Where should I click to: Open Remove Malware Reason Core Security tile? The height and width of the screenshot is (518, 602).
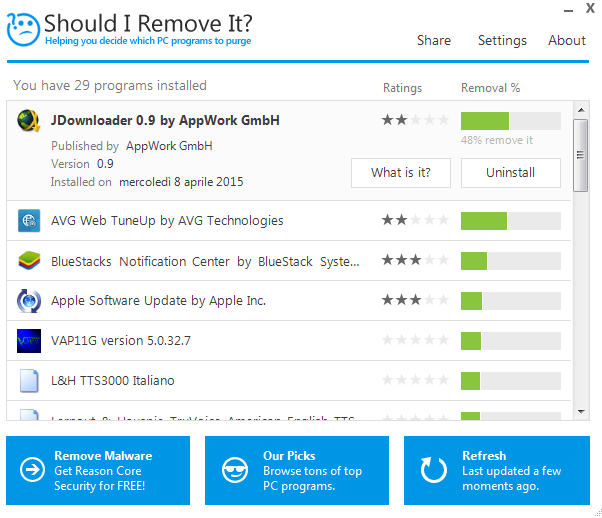click(98, 470)
